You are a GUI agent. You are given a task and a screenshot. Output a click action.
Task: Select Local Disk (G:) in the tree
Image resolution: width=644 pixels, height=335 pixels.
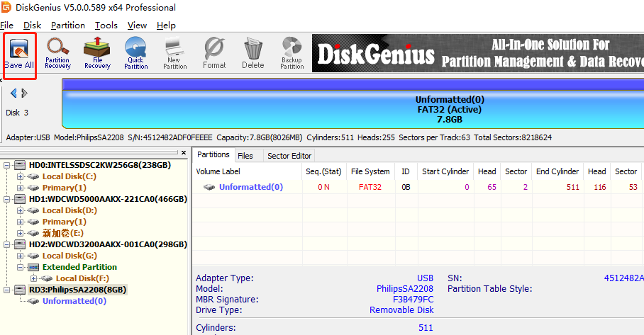pos(69,256)
